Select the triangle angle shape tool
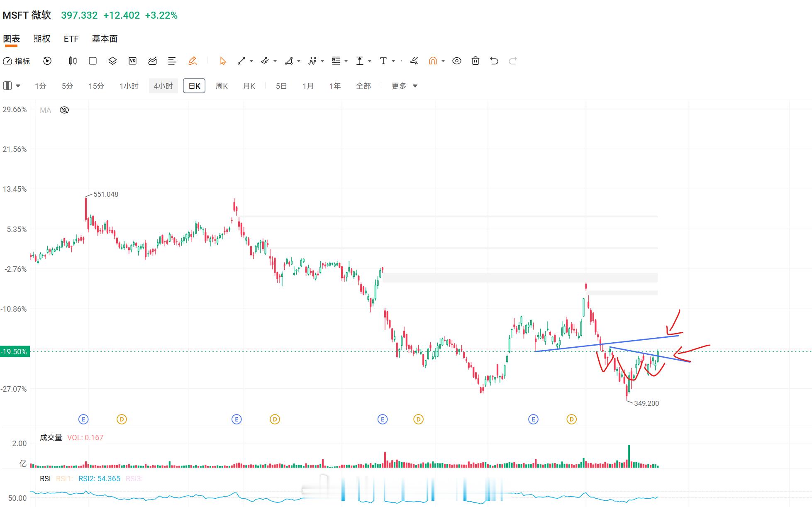Image resolution: width=812 pixels, height=507 pixels. tap(289, 61)
